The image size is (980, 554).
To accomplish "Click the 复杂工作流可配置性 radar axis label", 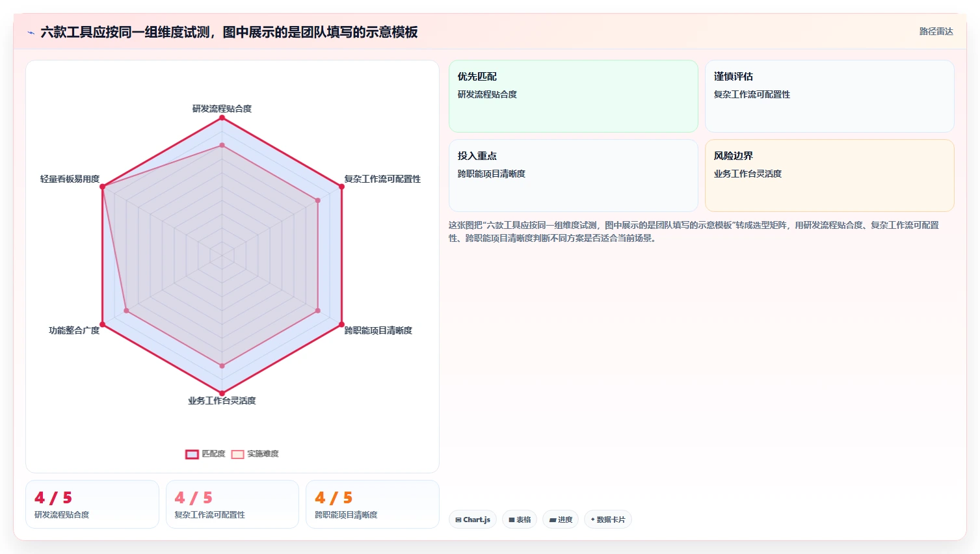I will [x=382, y=179].
